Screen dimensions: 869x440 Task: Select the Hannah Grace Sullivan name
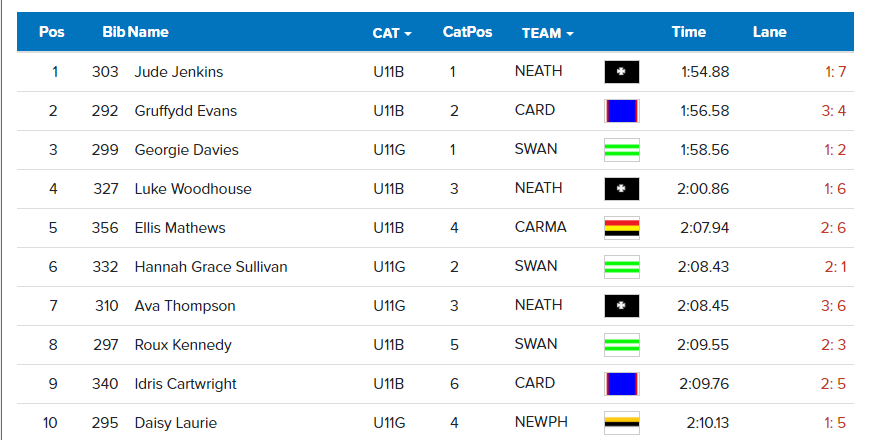tap(211, 267)
